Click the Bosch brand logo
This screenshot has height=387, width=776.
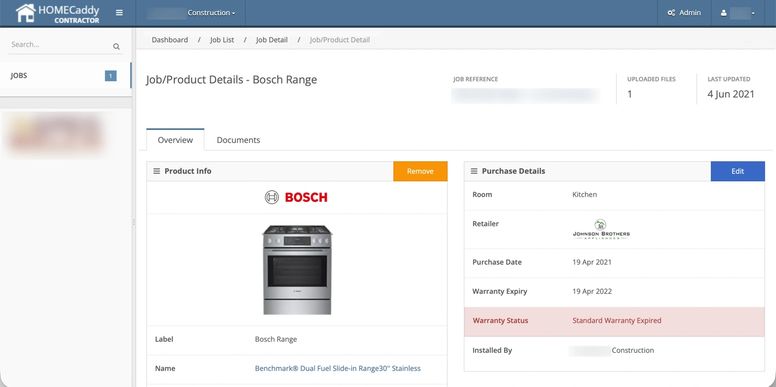tap(296, 197)
